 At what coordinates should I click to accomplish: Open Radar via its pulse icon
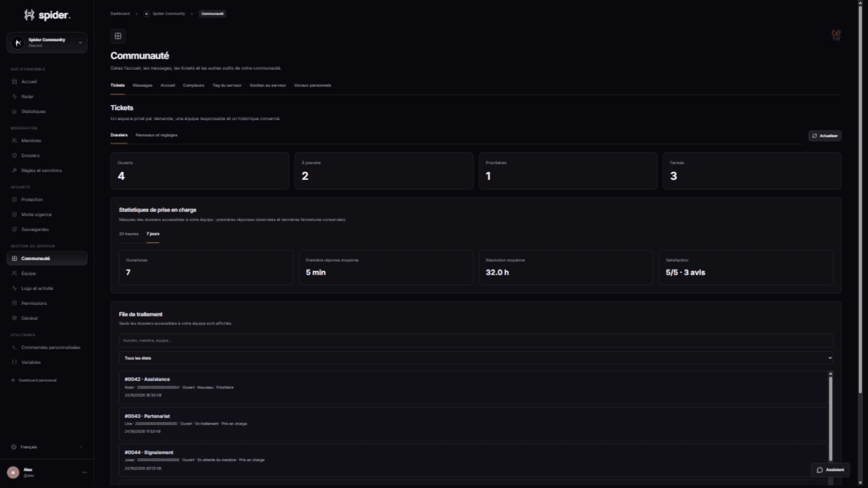tap(14, 96)
